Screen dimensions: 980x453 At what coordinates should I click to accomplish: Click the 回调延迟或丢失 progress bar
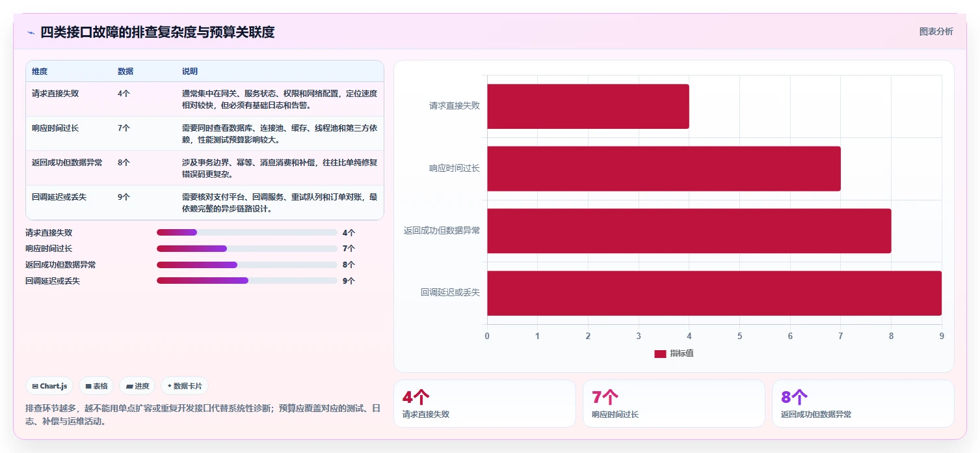(x=247, y=281)
